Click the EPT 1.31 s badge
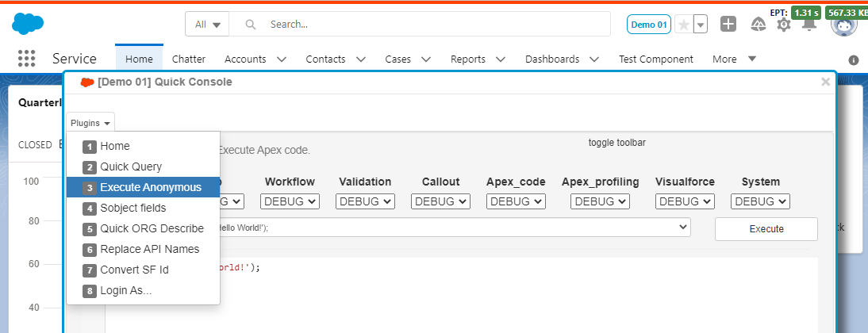 pyautogui.click(x=805, y=13)
